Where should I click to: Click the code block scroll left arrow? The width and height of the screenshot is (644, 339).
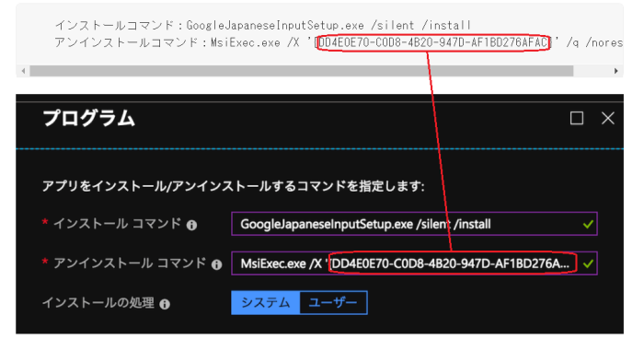[x=23, y=71]
